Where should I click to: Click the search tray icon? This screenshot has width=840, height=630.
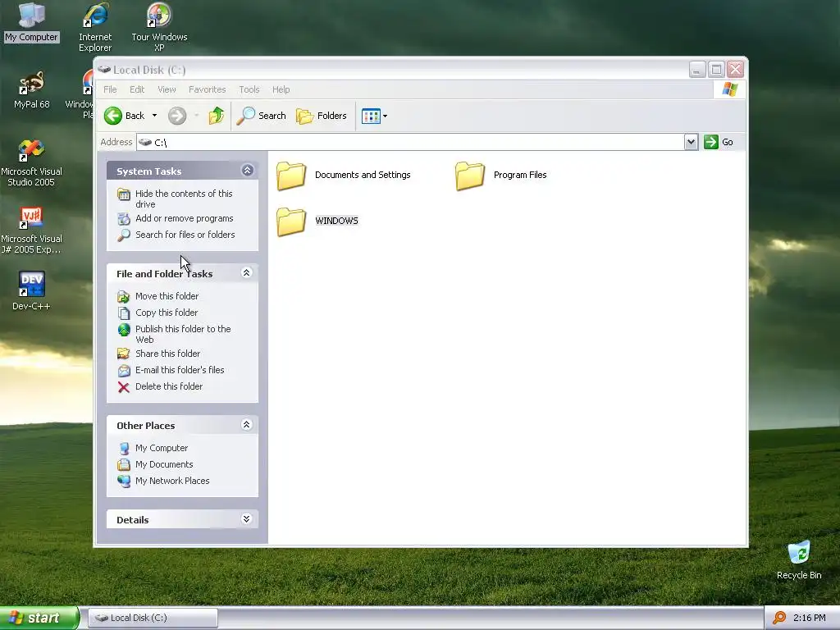[779, 618]
